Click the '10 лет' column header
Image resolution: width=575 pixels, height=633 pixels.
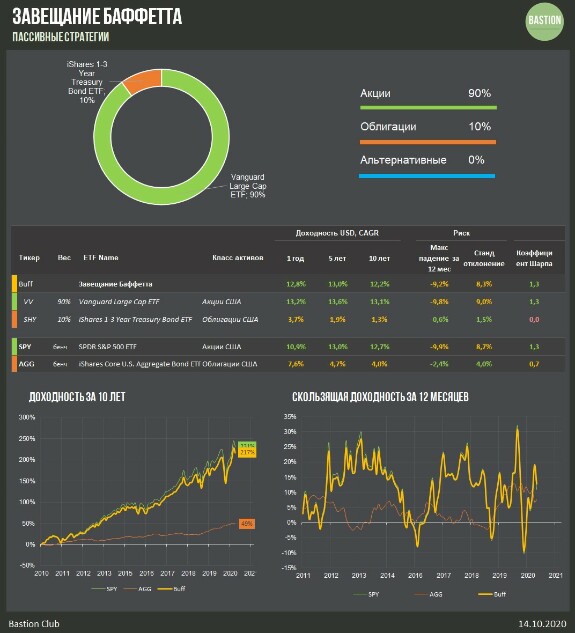(x=380, y=258)
